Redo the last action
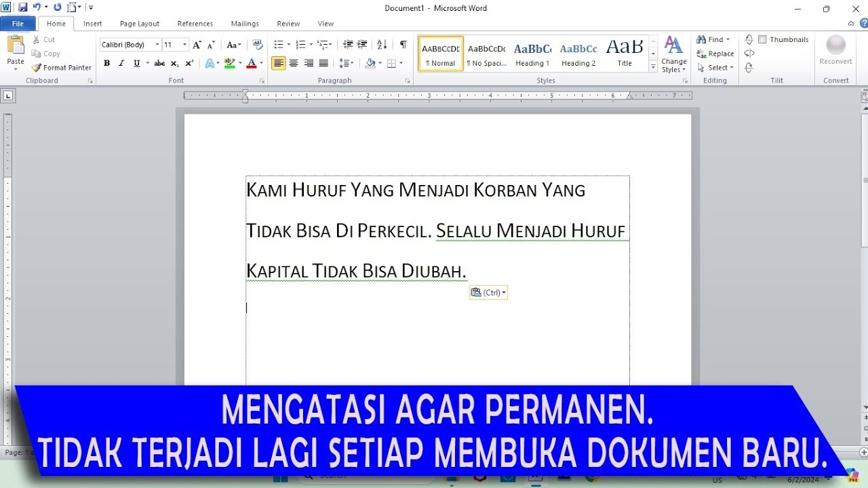The height and width of the screenshot is (488, 868). pyautogui.click(x=57, y=7)
